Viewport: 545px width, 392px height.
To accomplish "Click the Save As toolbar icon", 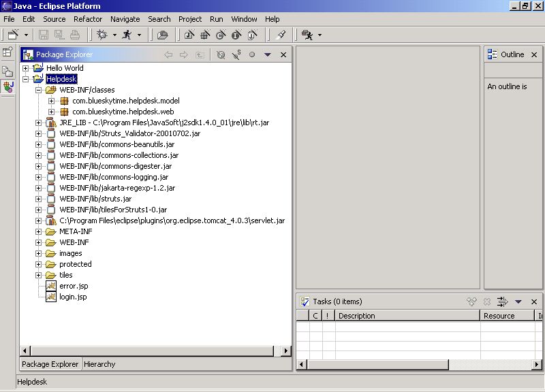I will tap(59, 35).
